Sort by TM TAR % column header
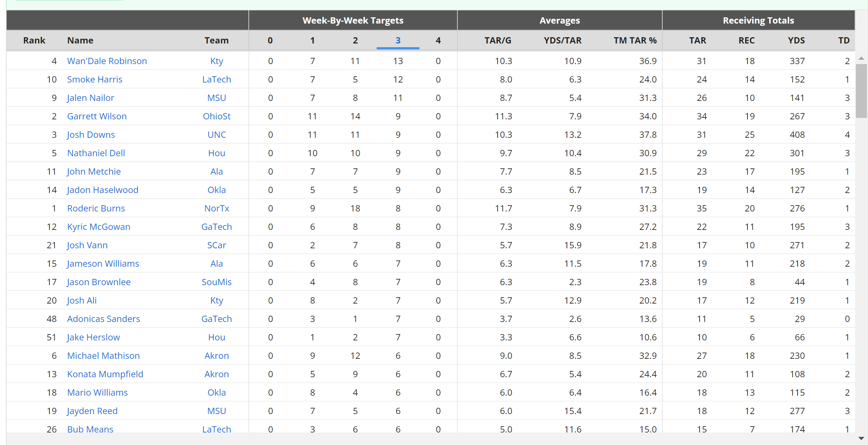Screen dimensions: 868x445 635,40
